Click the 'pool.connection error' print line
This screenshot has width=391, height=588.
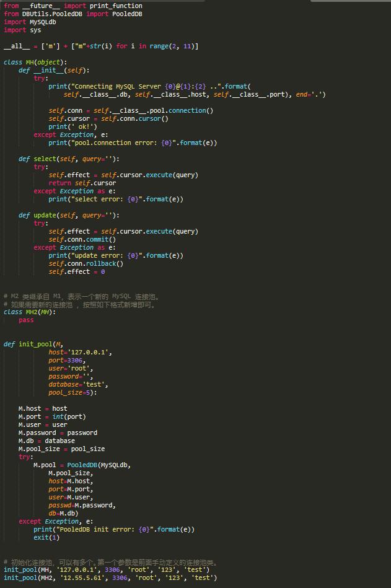pos(133,143)
